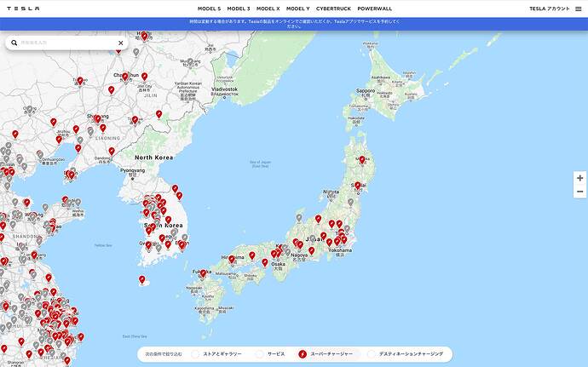Viewport: 588px width, 367px height.
Task: Open the Model Y menu item
Action: [x=297, y=9]
